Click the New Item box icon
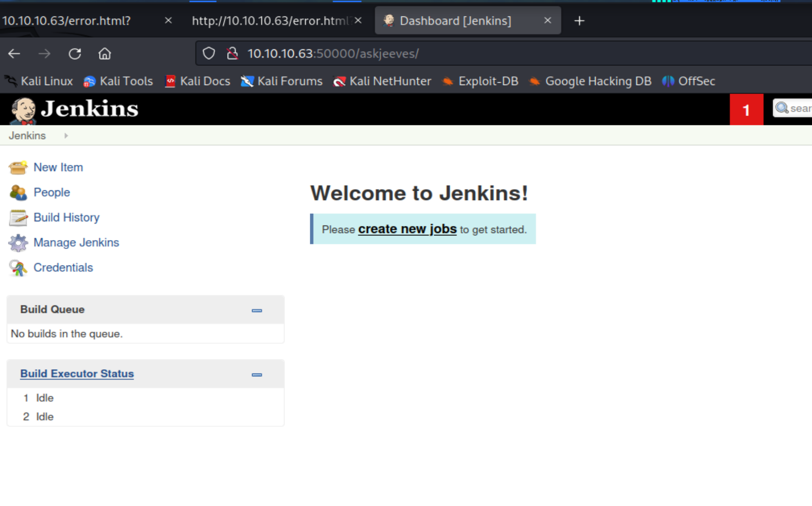Screen dimensions: 812x506 (18, 167)
